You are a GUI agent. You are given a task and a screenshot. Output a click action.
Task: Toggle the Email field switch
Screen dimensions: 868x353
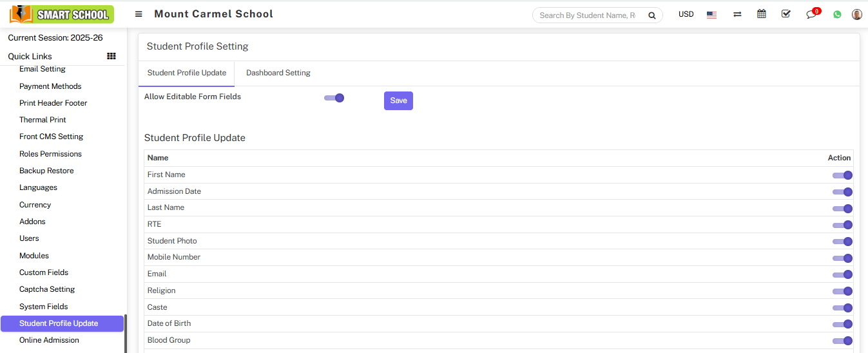tap(842, 274)
